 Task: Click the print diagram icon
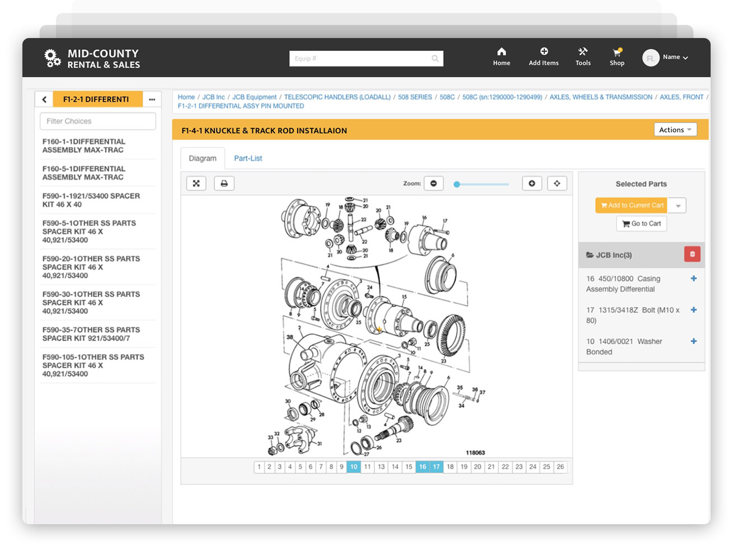point(224,183)
